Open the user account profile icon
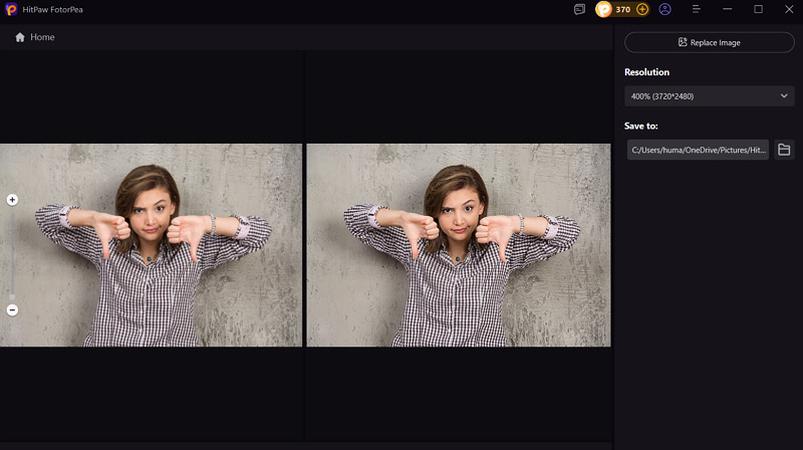 (665, 9)
